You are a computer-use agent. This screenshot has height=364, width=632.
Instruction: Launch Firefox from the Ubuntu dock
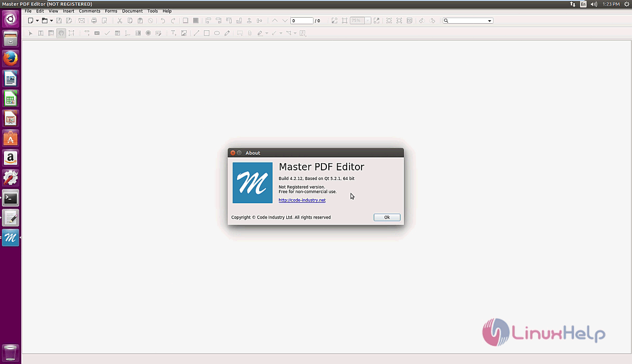click(x=10, y=59)
